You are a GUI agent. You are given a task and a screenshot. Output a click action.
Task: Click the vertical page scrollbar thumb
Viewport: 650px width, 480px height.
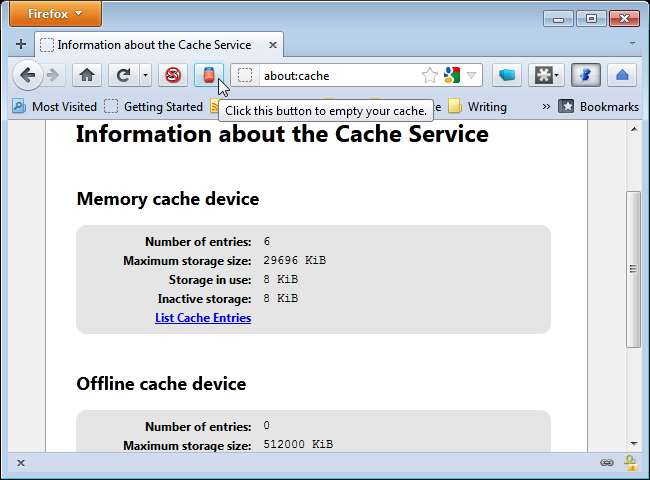click(632, 268)
